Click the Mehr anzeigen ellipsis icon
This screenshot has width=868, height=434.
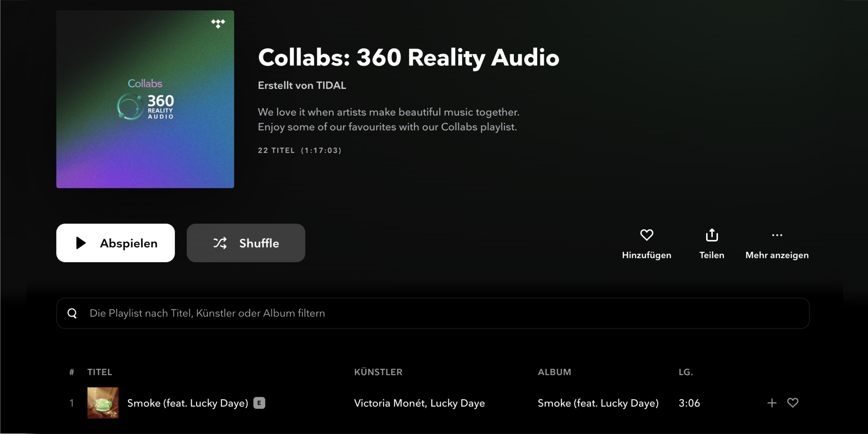tap(777, 235)
